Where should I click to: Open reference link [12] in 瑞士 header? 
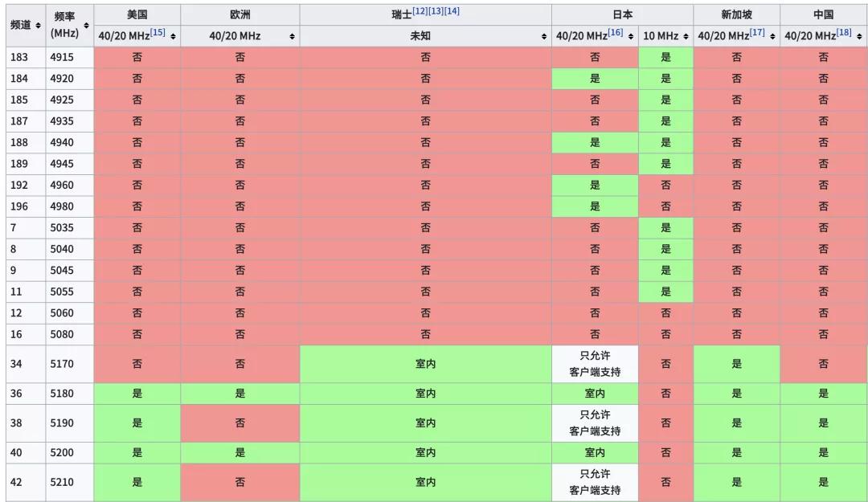click(x=419, y=10)
